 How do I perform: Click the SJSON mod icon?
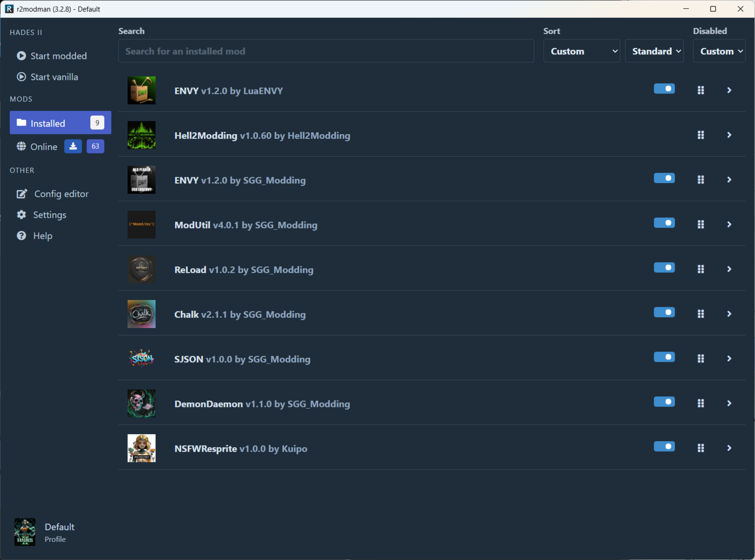(141, 359)
